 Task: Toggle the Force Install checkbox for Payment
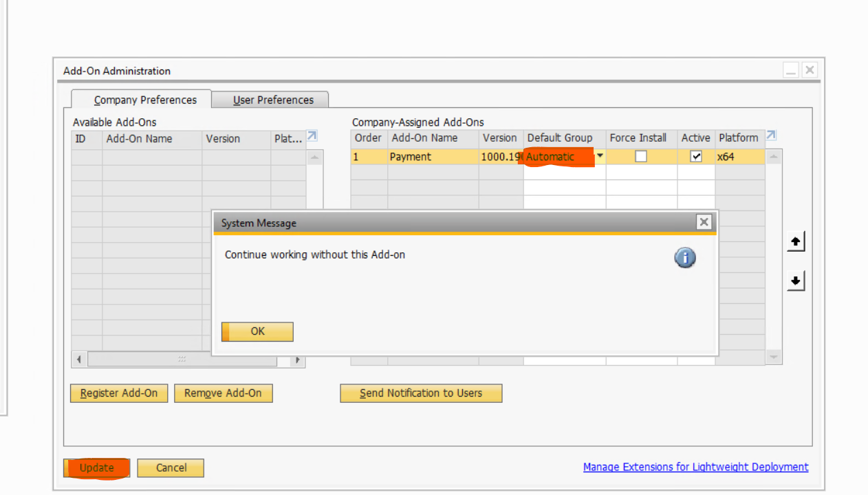coord(641,157)
